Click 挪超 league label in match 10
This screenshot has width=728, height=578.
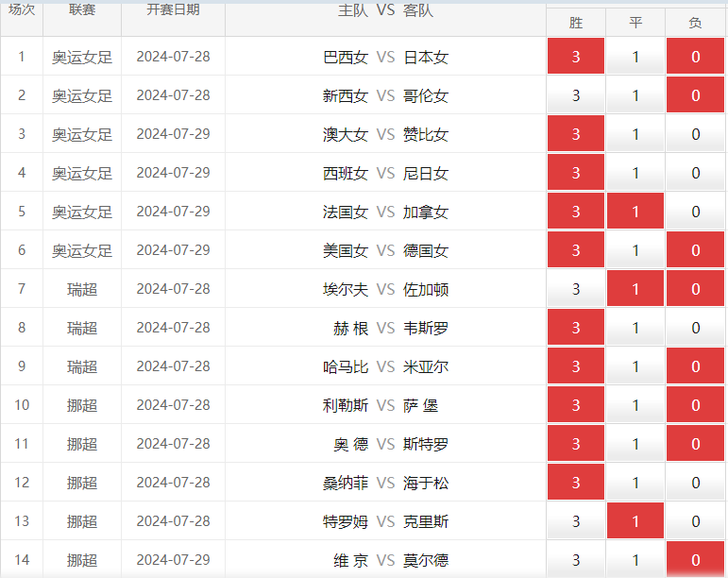[82, 406]
